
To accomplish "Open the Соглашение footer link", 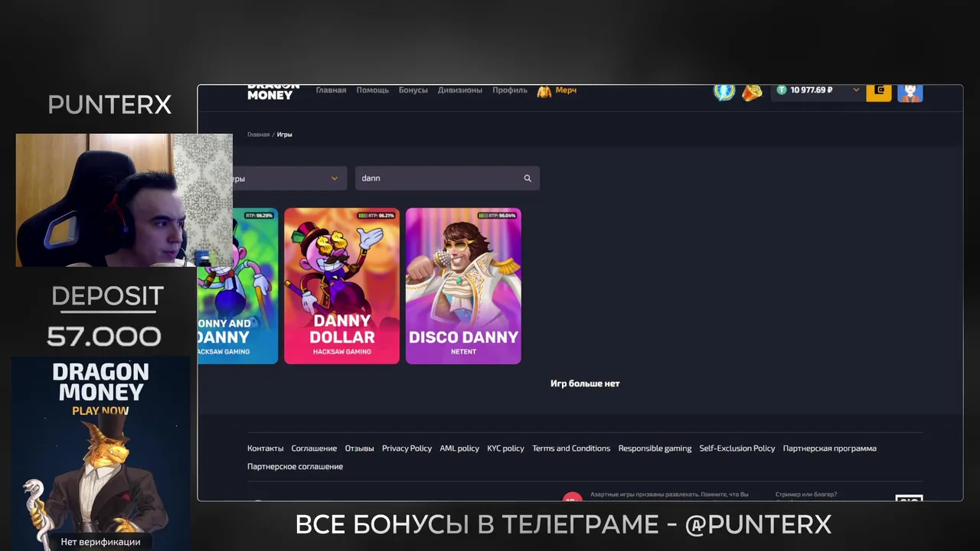I will coord(314,448).
